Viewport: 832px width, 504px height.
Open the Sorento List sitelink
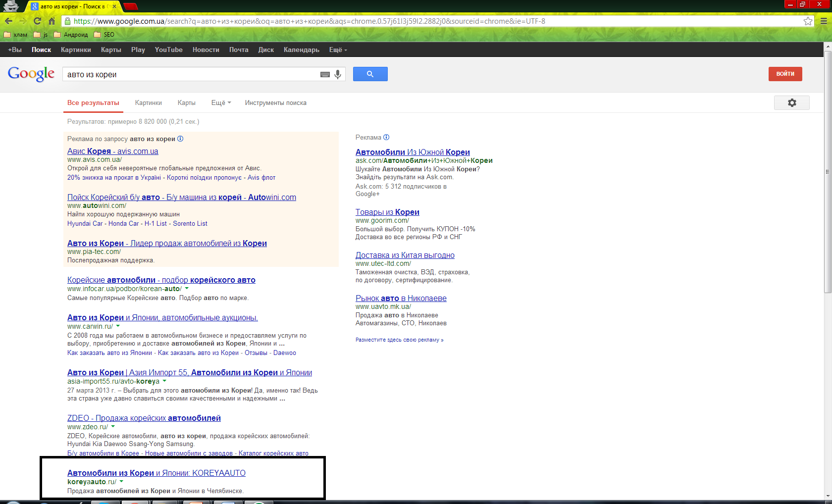tap(190, 223)
